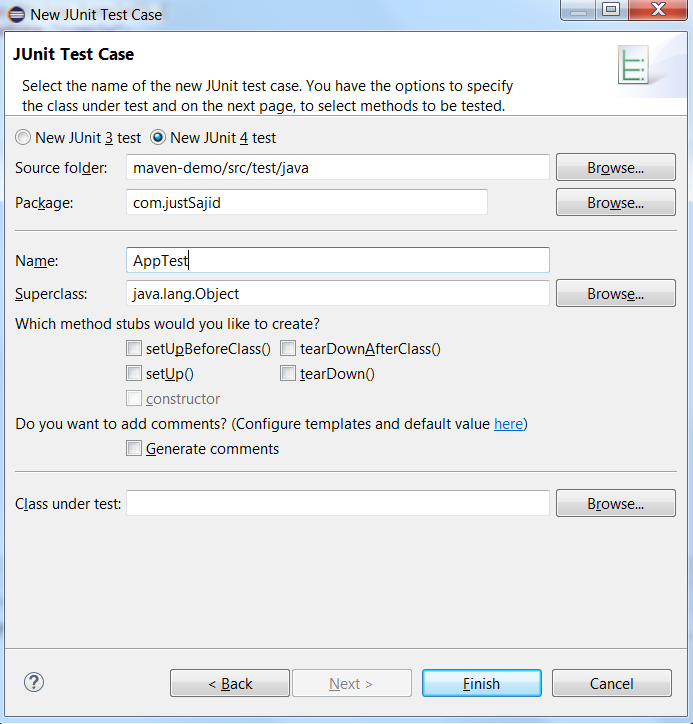This screenshot has height=724, width=693.
Task: Minimize the New JUnit Test Case dialog
Action: click(579, 10)
